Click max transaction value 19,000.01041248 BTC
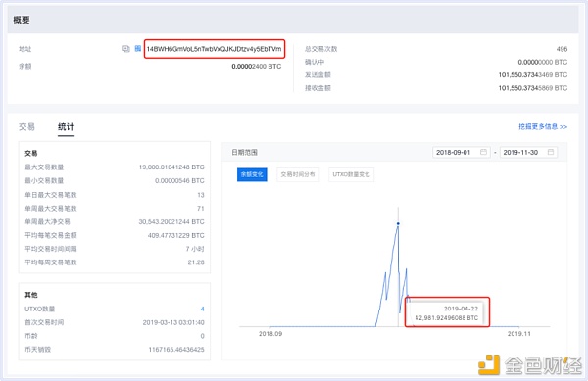The height and width of the screenshot is (381, 588). point(171,167)
